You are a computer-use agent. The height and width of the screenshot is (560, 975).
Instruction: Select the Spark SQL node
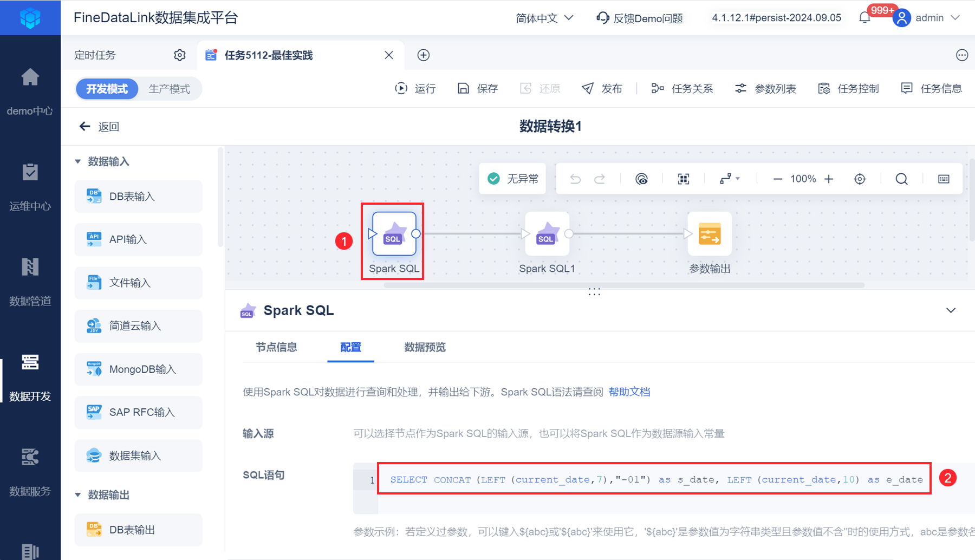click(394, 234)
